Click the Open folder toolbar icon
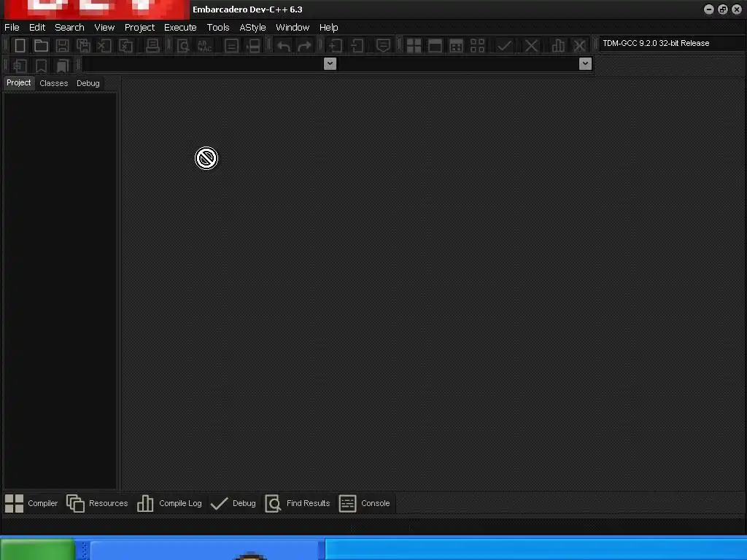Image resolution: width=747 pixels, height=560 pixels. [x=41, y=46]
